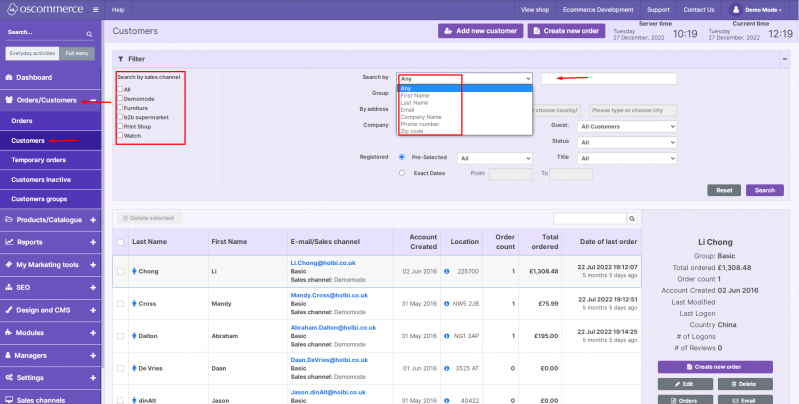Click the location info icon in Chong's row

[446, 271]
